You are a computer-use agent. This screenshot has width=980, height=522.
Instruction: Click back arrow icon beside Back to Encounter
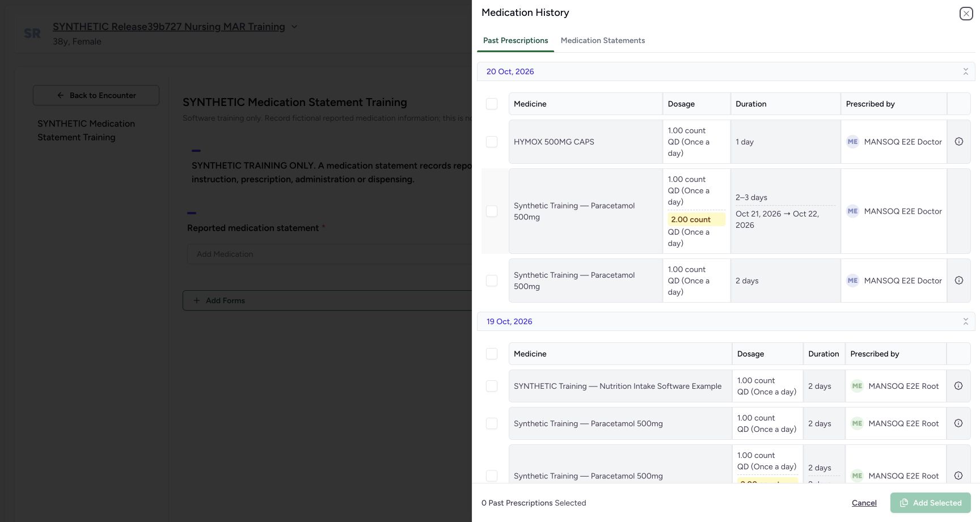click(x=61, y=95)
